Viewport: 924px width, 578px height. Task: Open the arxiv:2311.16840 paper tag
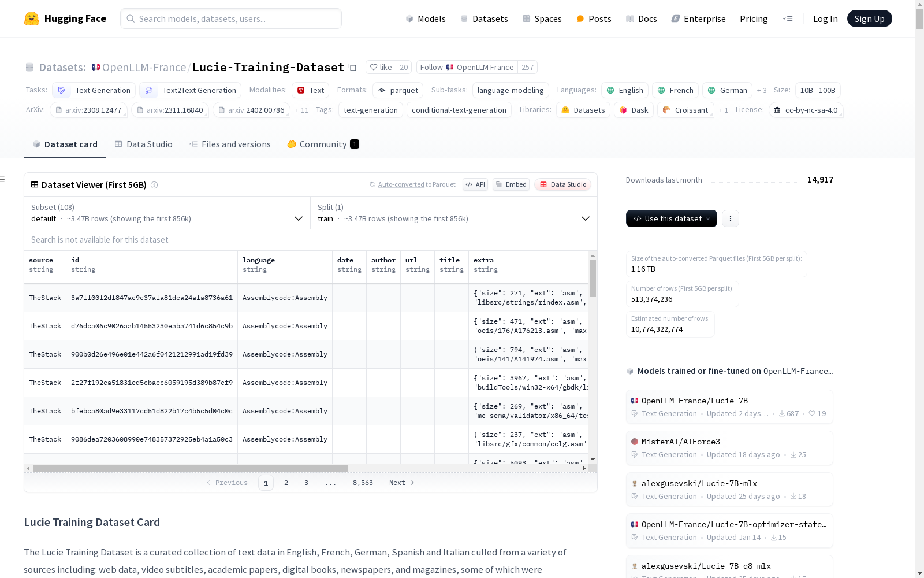pos(170,110)
